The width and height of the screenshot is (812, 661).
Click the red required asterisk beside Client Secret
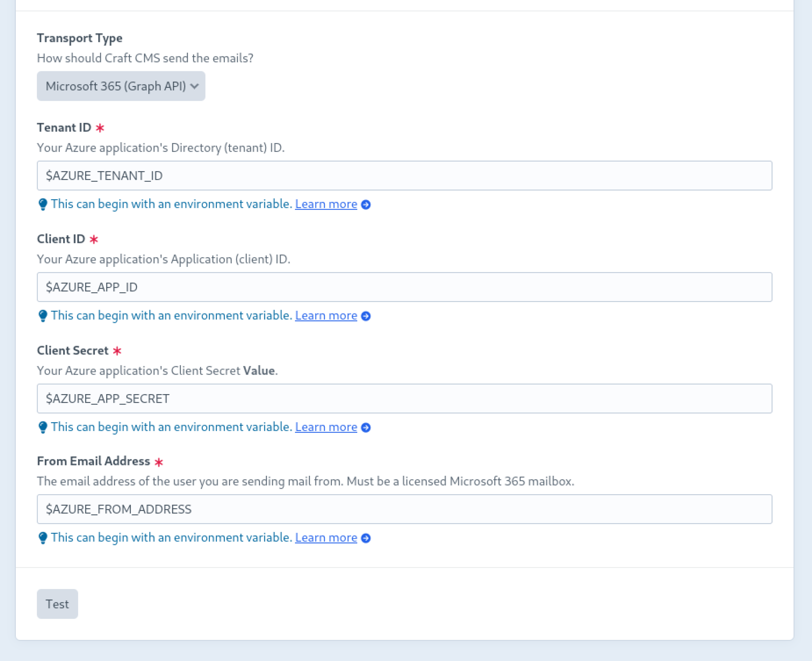117,351
